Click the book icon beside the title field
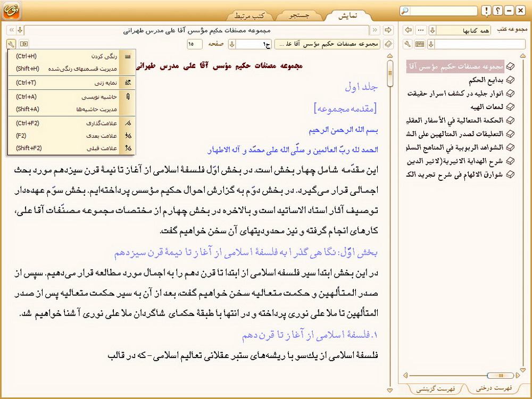 388,44
